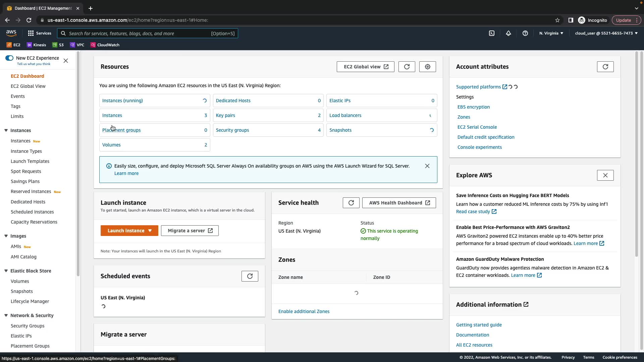Image resolution: width=644 pixels, height=362 pixels.
Task: Open the AWS CloudShell icon
Action: 491,33
